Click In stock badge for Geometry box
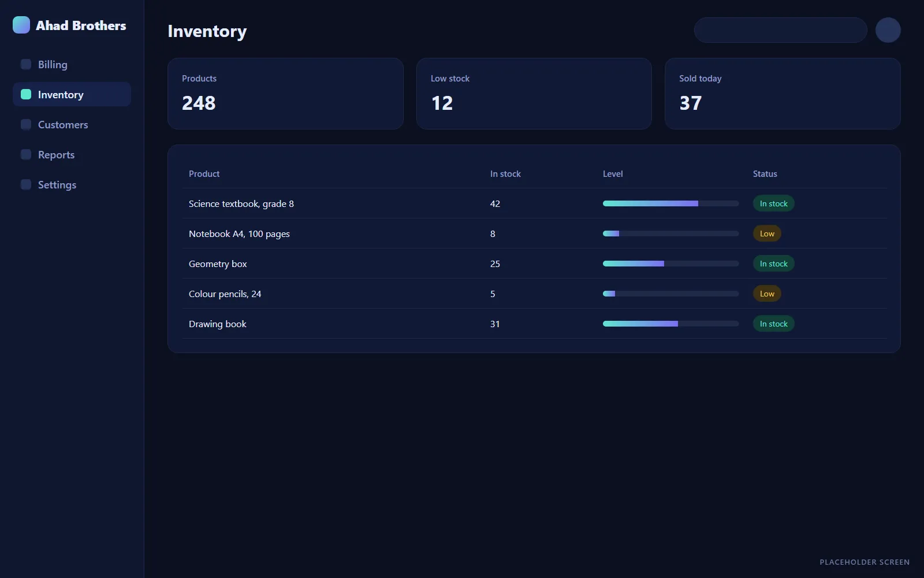Image resolution: width=924 pixels, height=578 pixels. tap(774, 264)
